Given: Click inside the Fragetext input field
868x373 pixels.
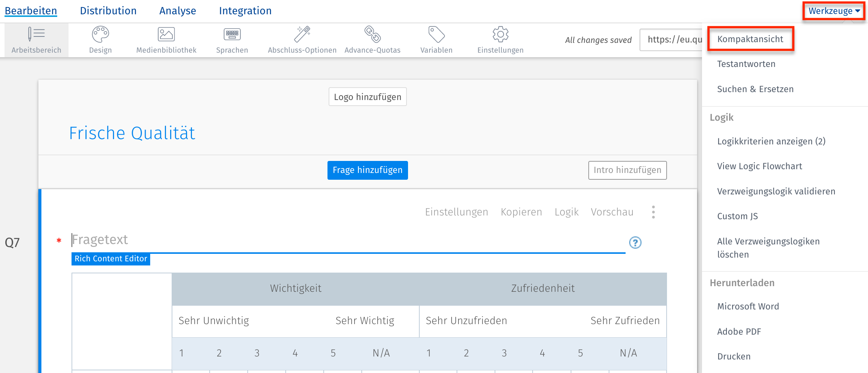Looking at the screenshot, I should coord(263,240).
